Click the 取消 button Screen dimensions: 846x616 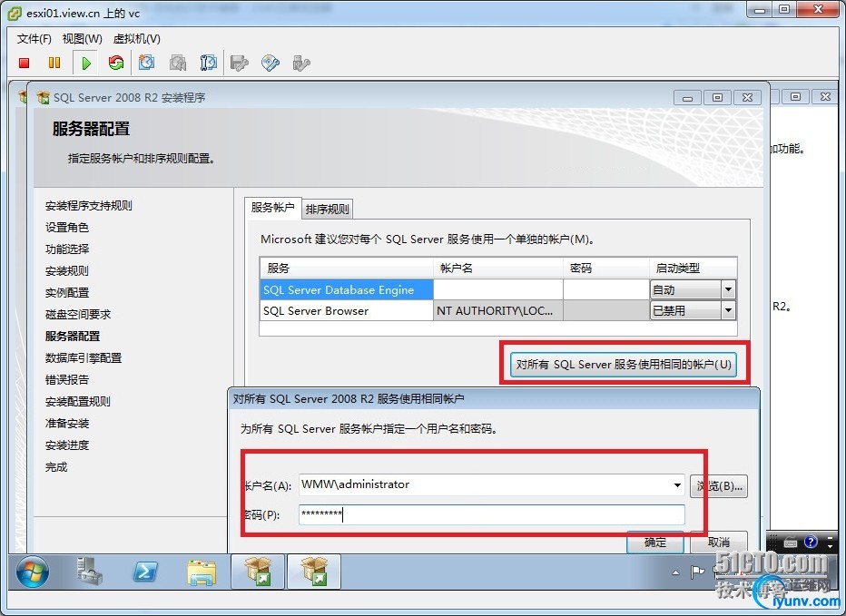coord(719,543)
